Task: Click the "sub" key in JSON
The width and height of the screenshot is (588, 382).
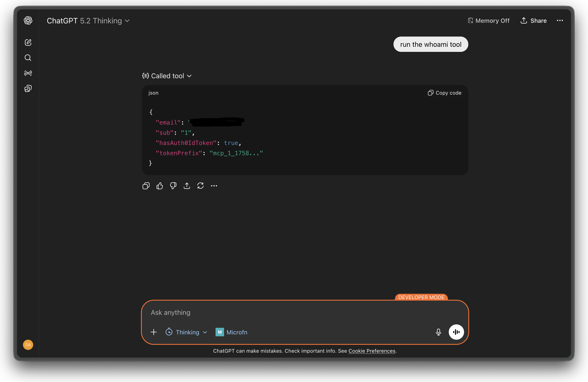Action: coord(165,133)
